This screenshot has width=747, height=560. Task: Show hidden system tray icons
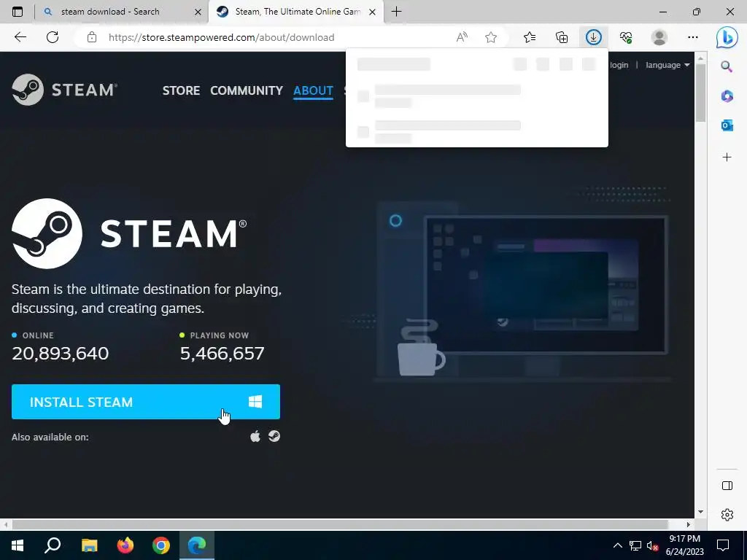617,545
